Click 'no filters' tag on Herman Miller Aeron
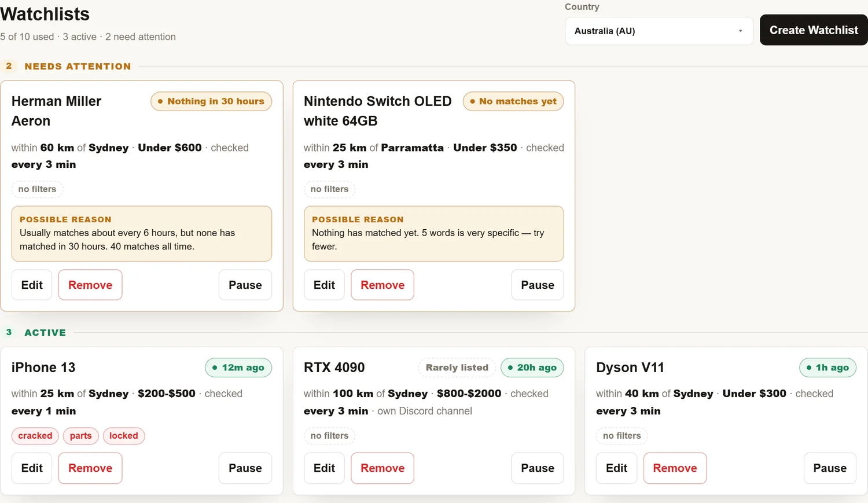868x503 pixels. click(x=37, y=189)
